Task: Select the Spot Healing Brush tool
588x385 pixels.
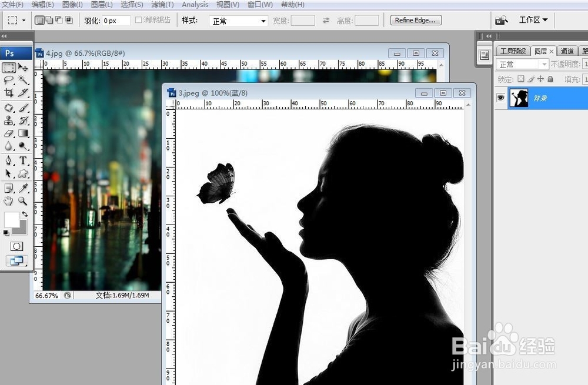Action: pyautogui.click(x=9, y=108)
